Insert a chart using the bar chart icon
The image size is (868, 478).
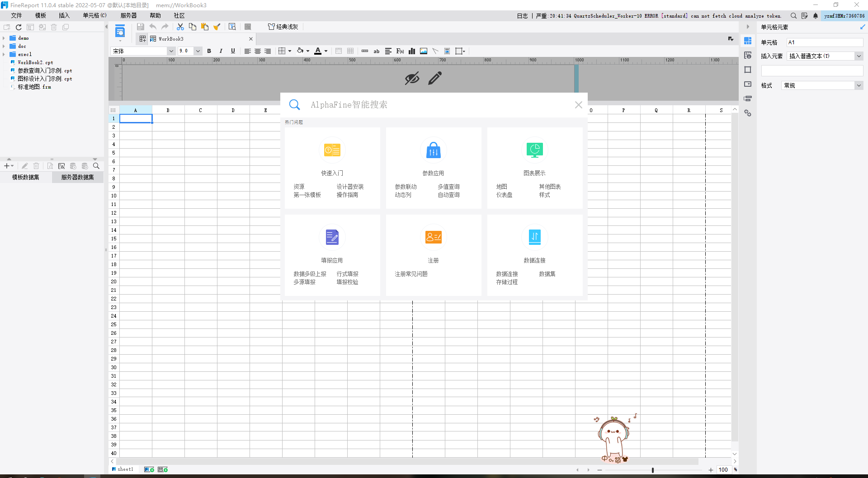(412, 51)
